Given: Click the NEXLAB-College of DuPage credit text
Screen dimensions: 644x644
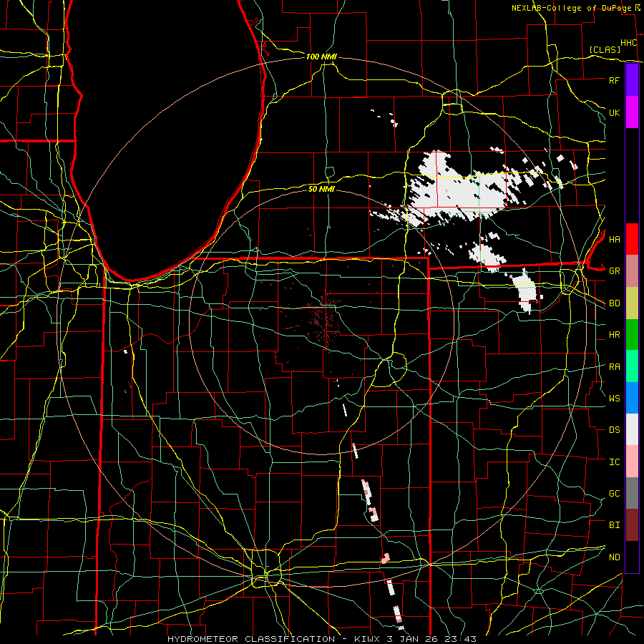Looking at the screenshot, I should (572, 8).
